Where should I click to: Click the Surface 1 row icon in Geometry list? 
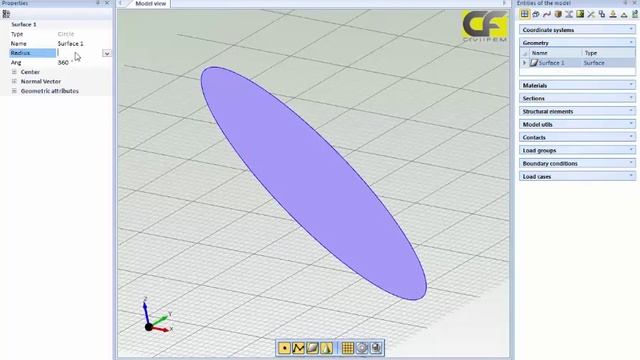point(534,63)
